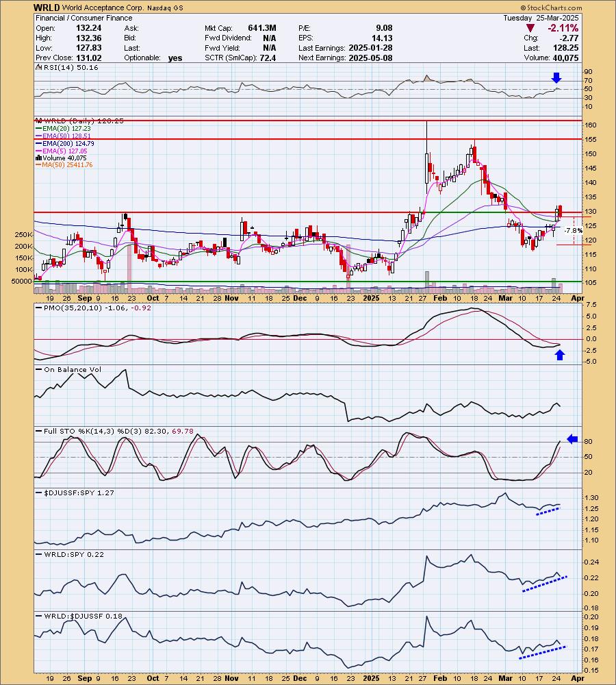Click the small icon before RSI(14) label

(x=38, y=67)
